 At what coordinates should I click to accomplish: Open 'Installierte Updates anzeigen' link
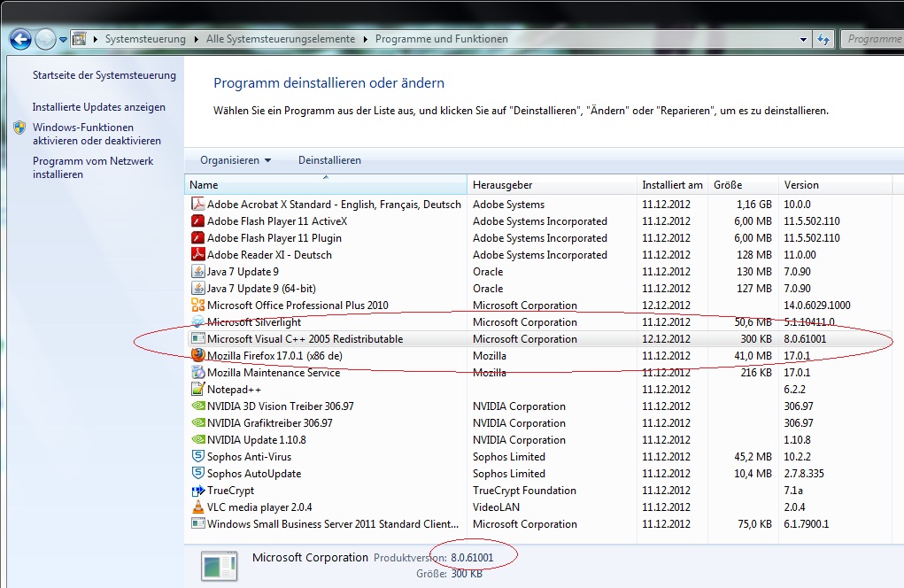(98, 106)
